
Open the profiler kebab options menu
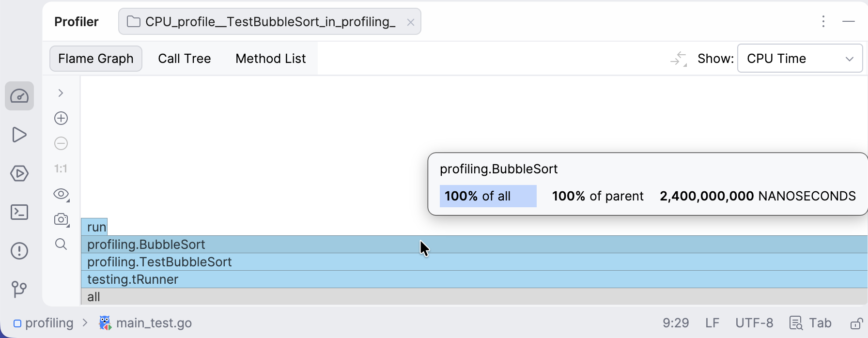click(823, 21)
